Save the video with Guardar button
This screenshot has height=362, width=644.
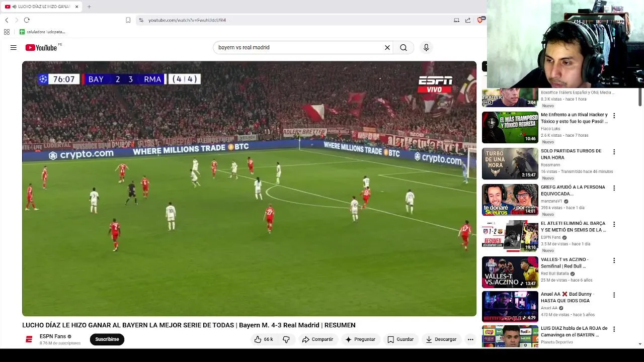pos(400,339)
